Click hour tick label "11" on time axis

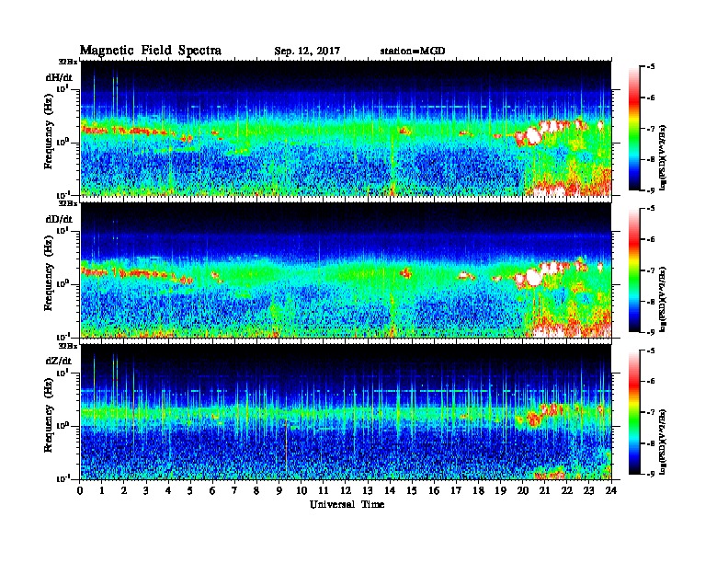pos(324,490)
